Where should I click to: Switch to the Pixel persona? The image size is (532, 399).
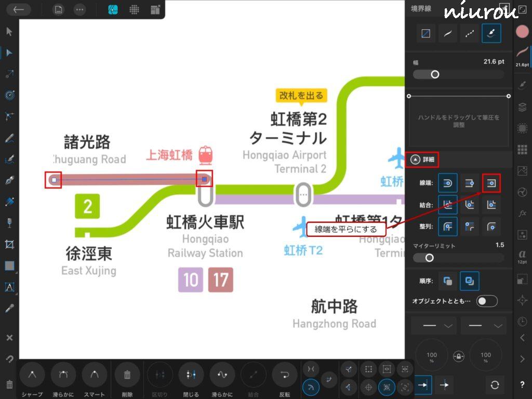pyautogui.click(x=134, y=9)
